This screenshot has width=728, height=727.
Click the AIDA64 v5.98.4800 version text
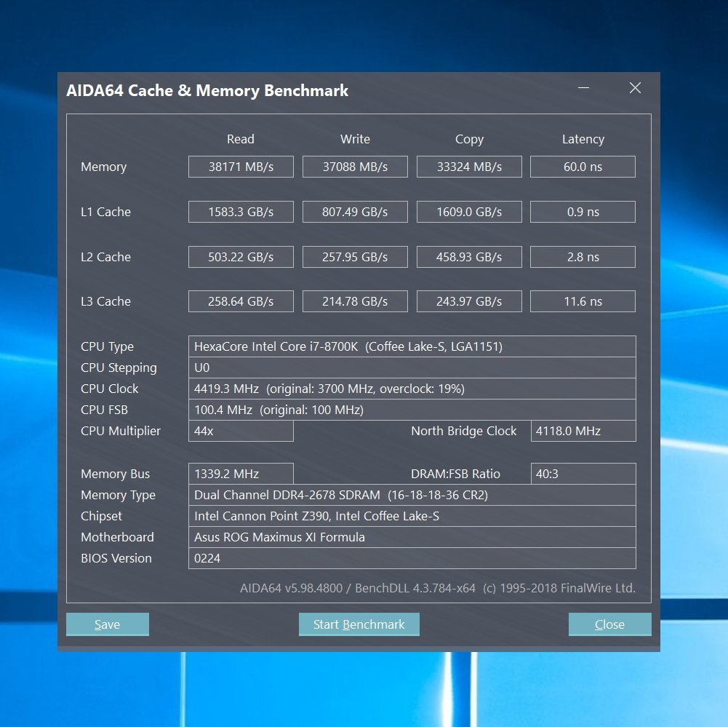[x=291, y=588]
